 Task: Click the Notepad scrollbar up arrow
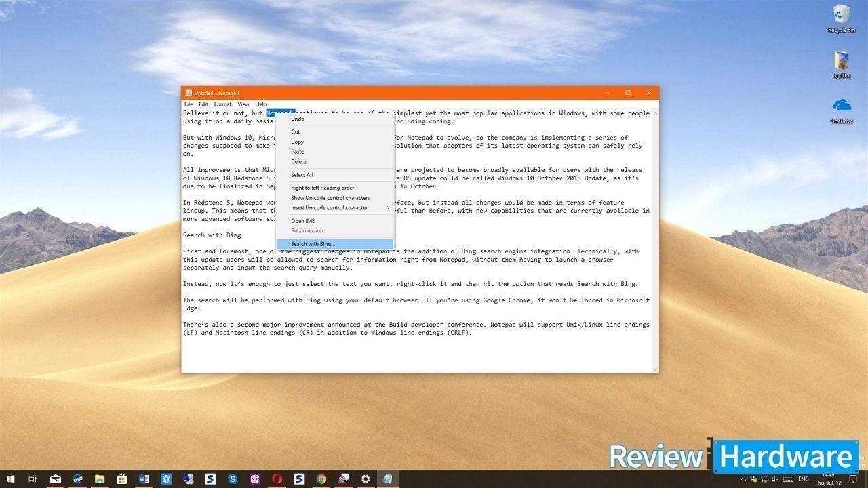655,113
